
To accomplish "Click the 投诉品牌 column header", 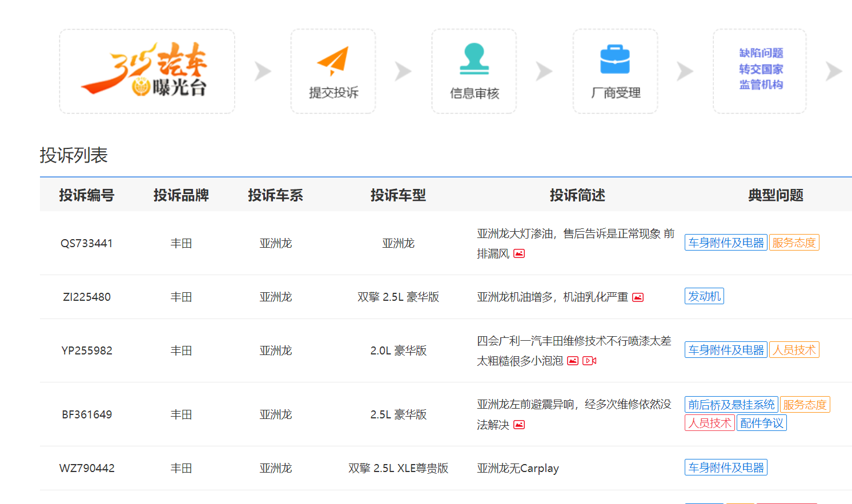I will 181,195.
